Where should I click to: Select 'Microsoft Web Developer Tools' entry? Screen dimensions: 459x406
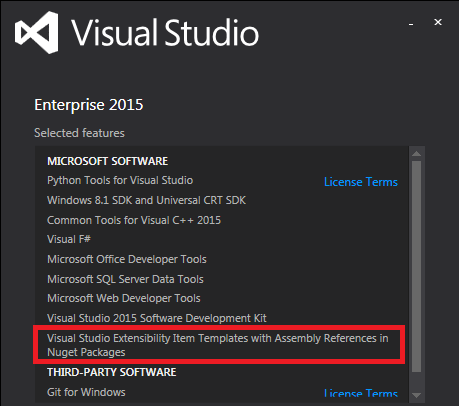click(x=124, y=298)
